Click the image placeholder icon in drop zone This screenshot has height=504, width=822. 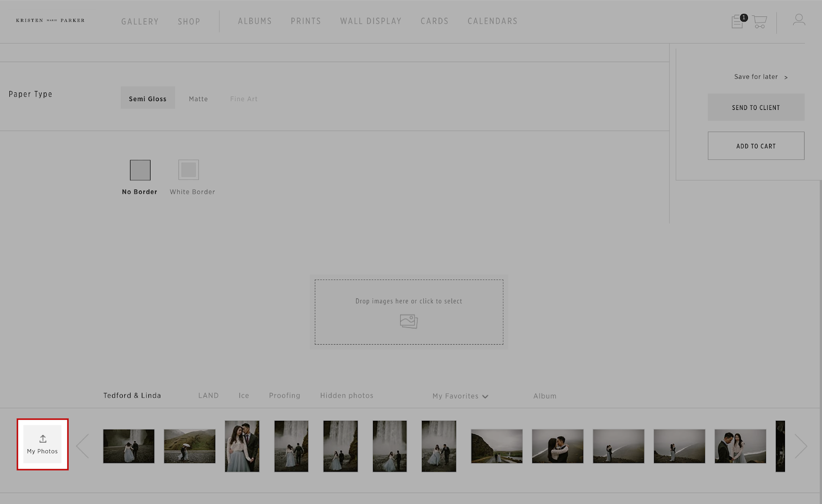point(409,322)
